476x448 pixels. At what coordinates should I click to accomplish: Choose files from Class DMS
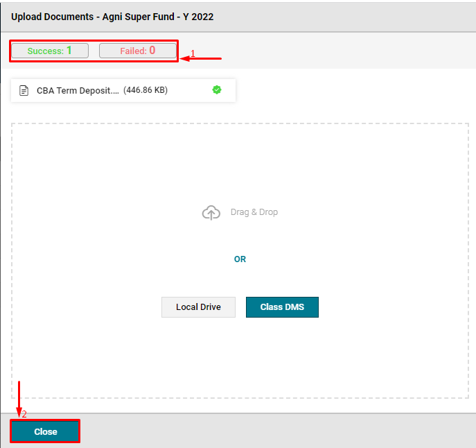coord(282,307)
